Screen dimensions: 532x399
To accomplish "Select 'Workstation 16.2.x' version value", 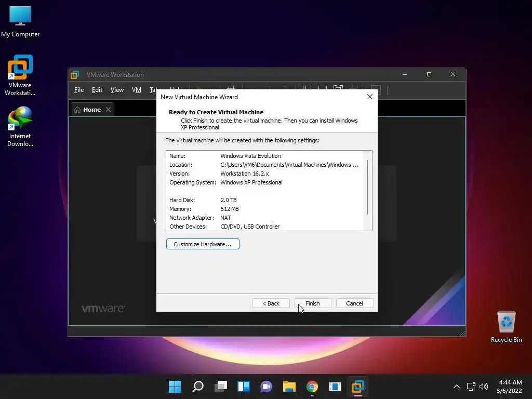I will (x=245, y=174).
